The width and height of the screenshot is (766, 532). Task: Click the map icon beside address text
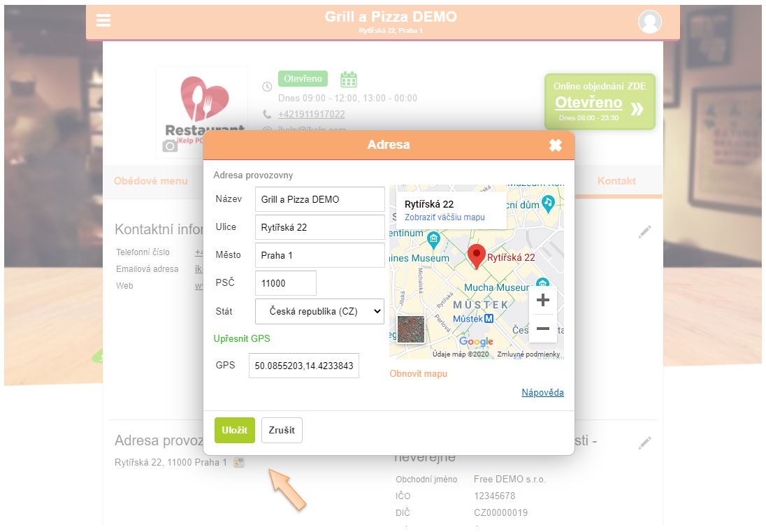(239, 463)
